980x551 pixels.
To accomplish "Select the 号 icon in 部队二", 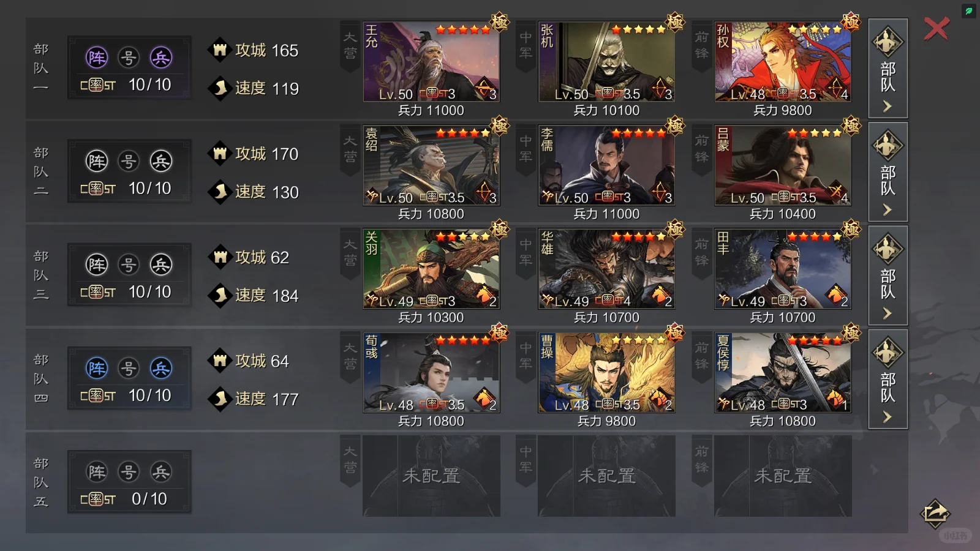I will (129, 161).
